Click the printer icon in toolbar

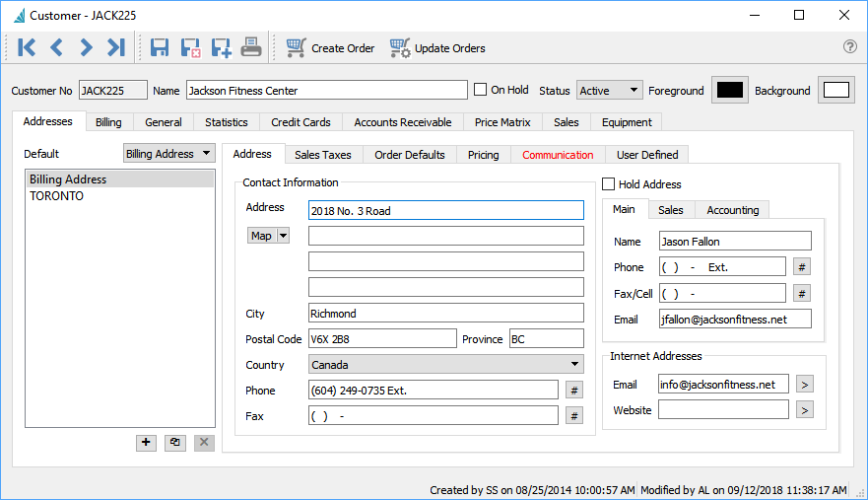pyautogui.click(x=251, y=47)
